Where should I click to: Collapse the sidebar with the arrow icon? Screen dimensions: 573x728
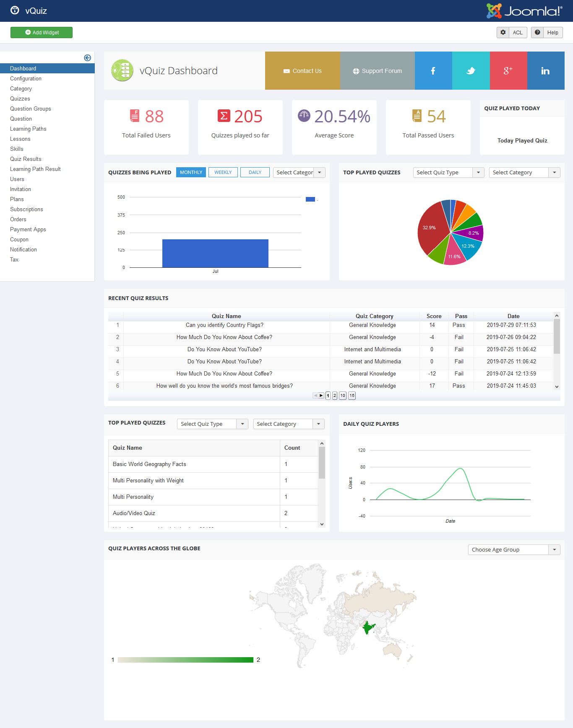tap(87, 58)
